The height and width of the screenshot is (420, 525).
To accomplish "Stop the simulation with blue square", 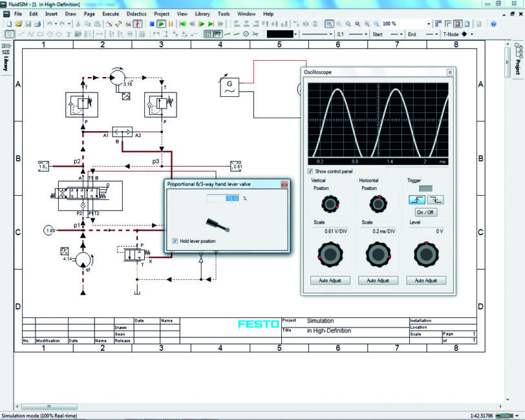I will pos(152,24).
